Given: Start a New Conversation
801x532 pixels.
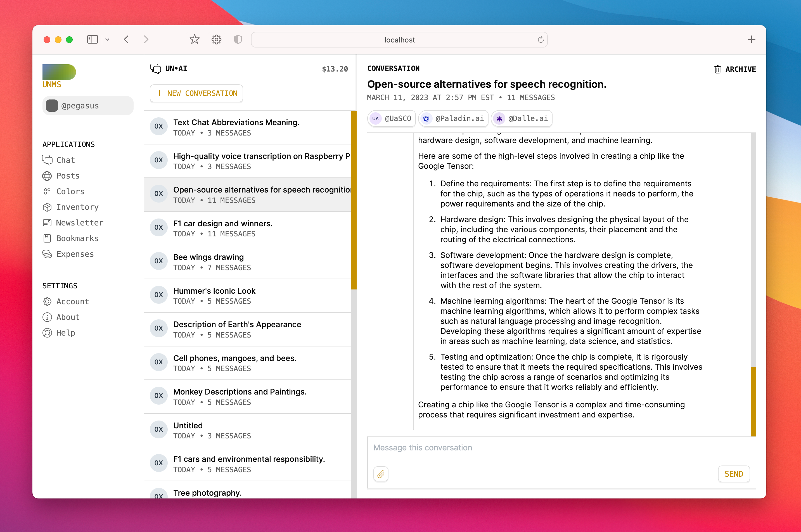Looking at the screenshot, I should point(196,93).
